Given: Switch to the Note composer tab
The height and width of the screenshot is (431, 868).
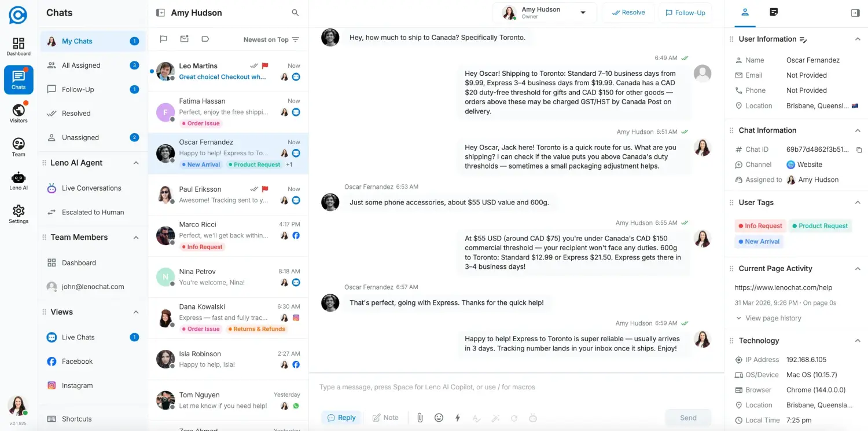Looking at the screenshot, I should click(385, 417).
